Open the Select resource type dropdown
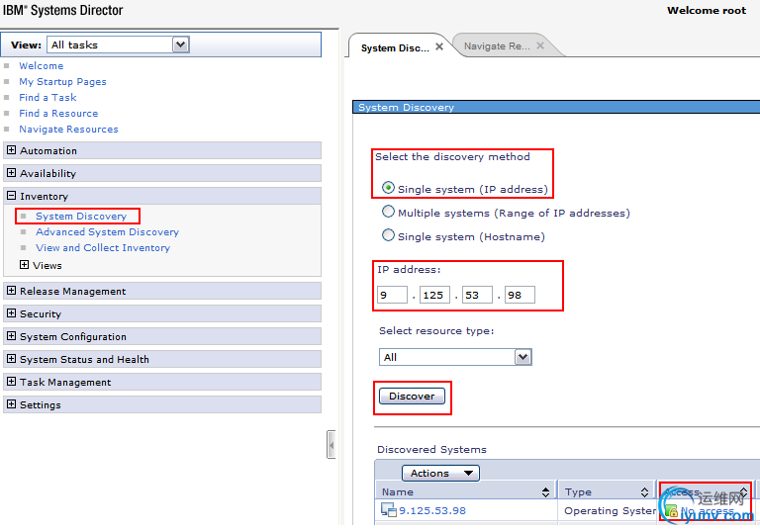760x532 pixels. coord(455,357)
